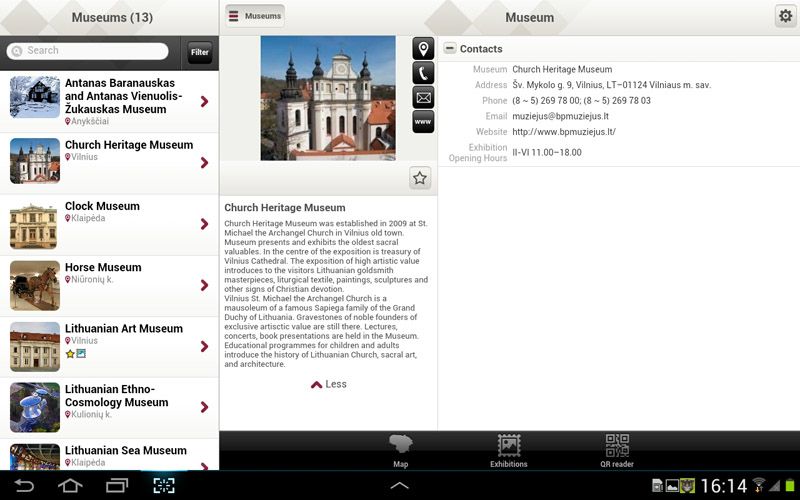Click the Horse Museum title
Screen dimensions: 800x500
coord(103,267)
